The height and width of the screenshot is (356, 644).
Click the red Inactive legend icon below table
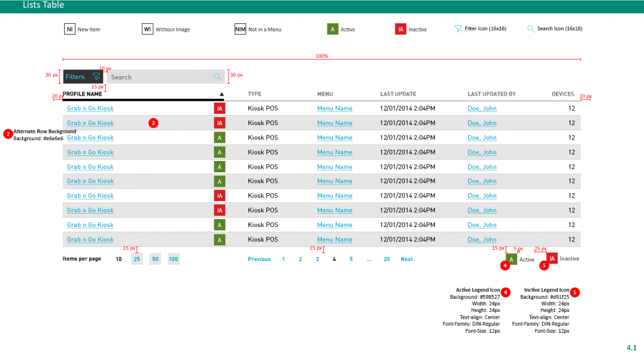point(552,259)
